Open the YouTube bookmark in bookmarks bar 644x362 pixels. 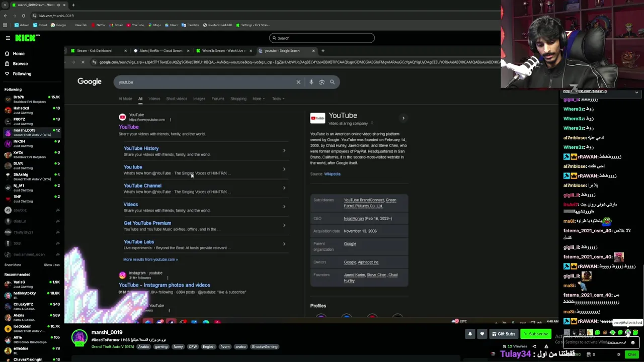tap(135, 25)
